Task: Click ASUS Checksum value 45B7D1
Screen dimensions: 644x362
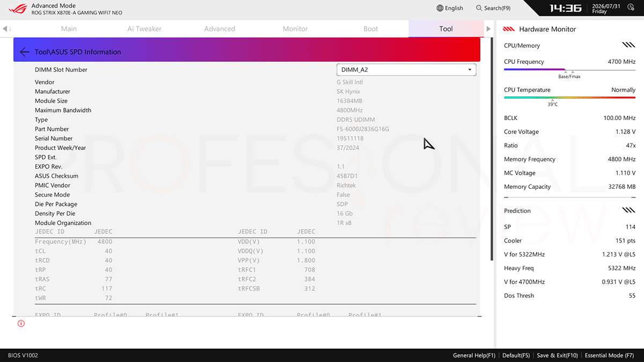Action: coord(347,176)
